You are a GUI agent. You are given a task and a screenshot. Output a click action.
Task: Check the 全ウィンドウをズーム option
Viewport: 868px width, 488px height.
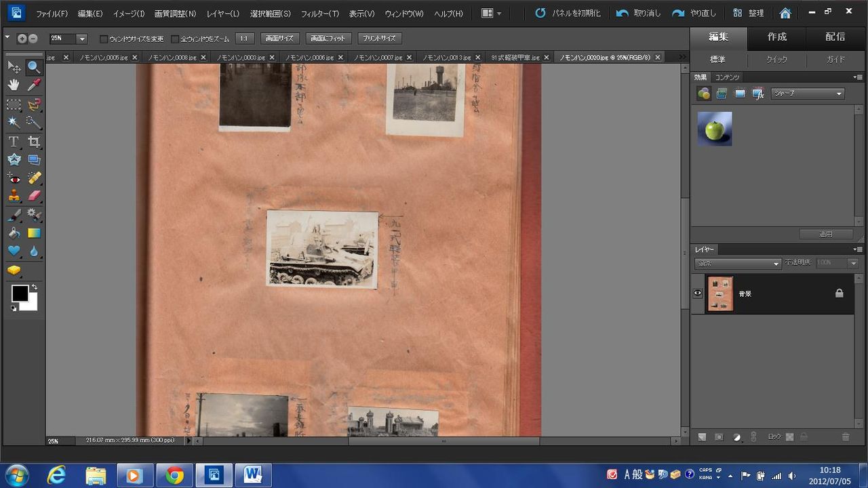175,39
